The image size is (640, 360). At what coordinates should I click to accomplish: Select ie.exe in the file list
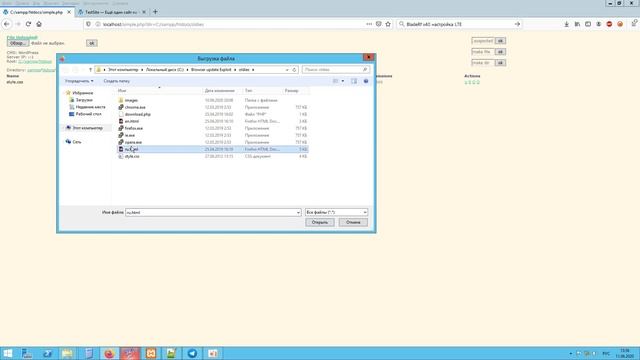129,135
